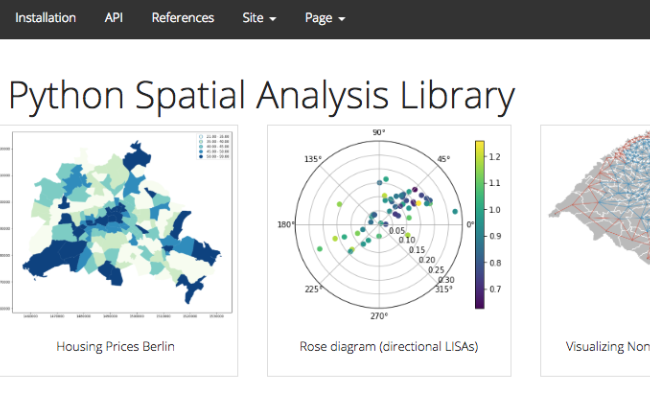
Task: Open the References navigation link
Action: [183, 18]
